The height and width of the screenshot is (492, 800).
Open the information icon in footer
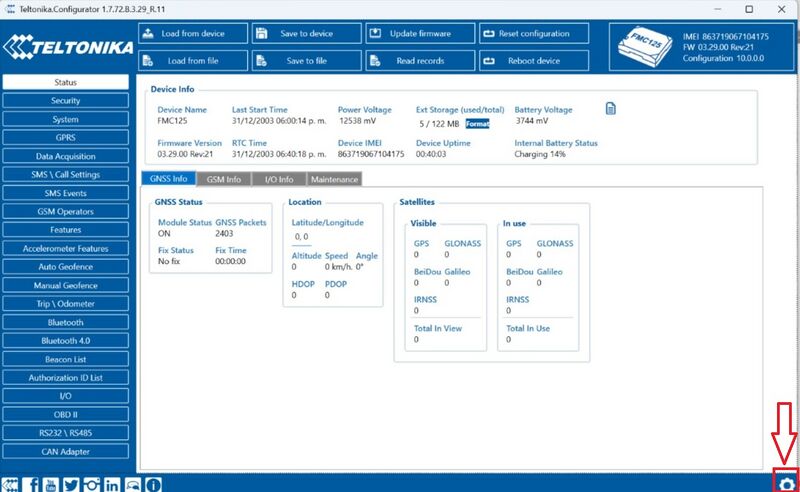(x=153, y=484)
